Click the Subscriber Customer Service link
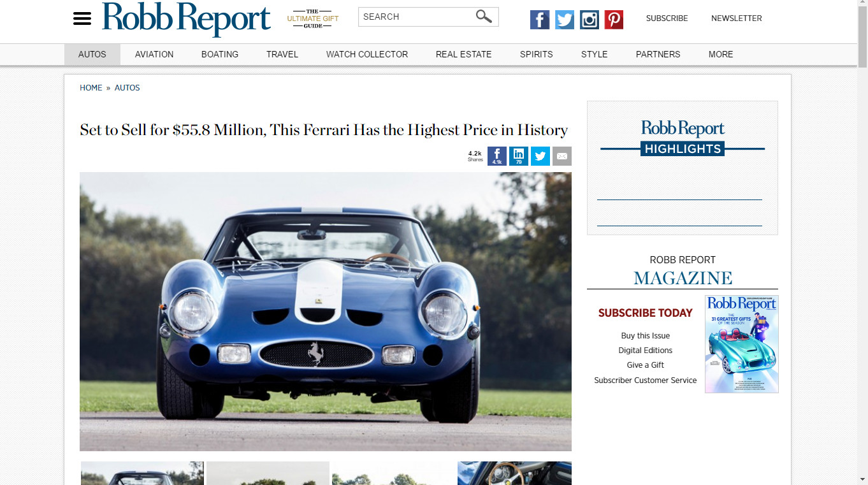The image size is (868, 485). coord(646,380)
